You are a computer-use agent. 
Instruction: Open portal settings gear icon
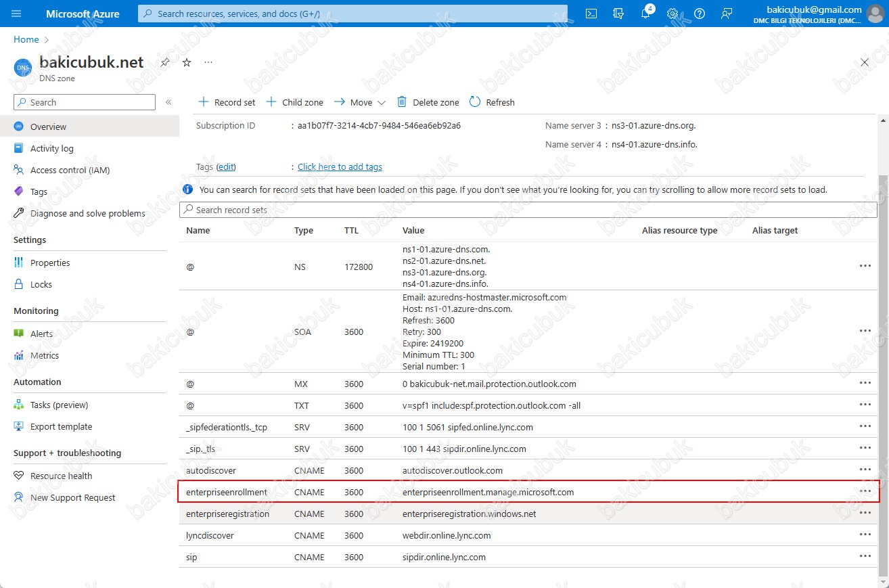click(673, 14)
